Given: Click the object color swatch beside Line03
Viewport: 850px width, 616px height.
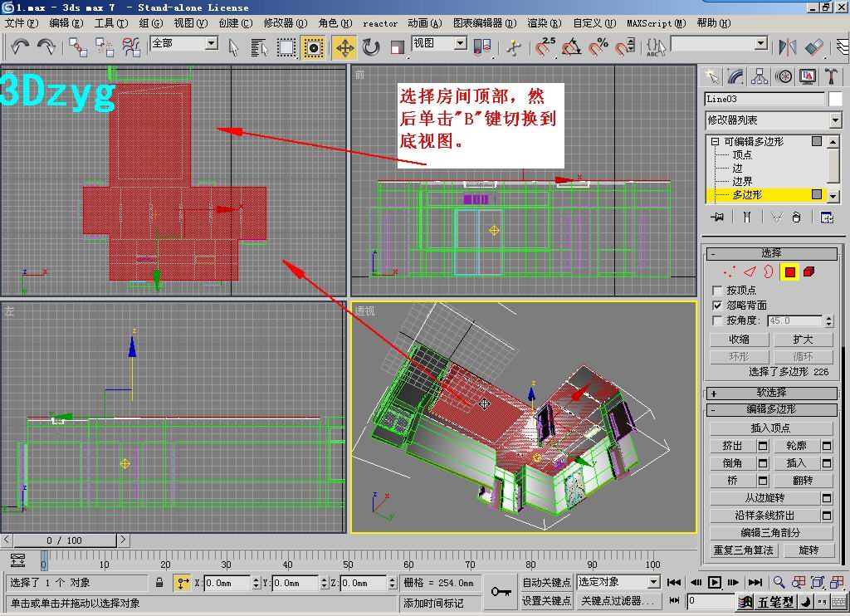Looking at the screenshot, I should pos(834,99).
